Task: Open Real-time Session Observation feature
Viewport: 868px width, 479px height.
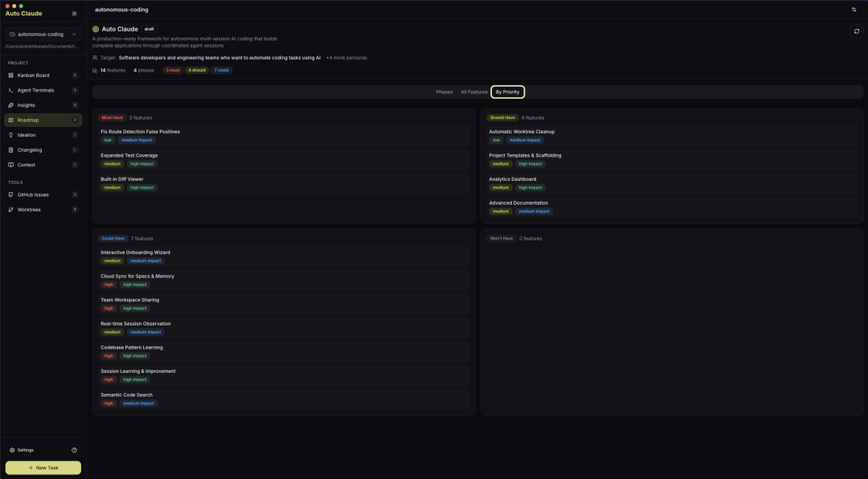Action: coord(284,328)
